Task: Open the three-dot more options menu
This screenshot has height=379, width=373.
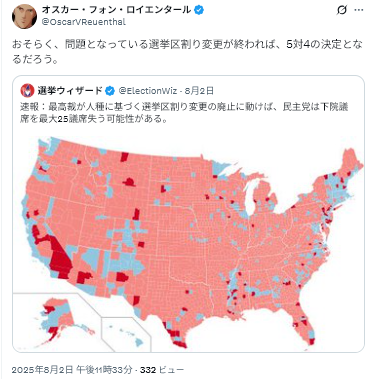Action: pyautogui.click(x=359, y=10)
